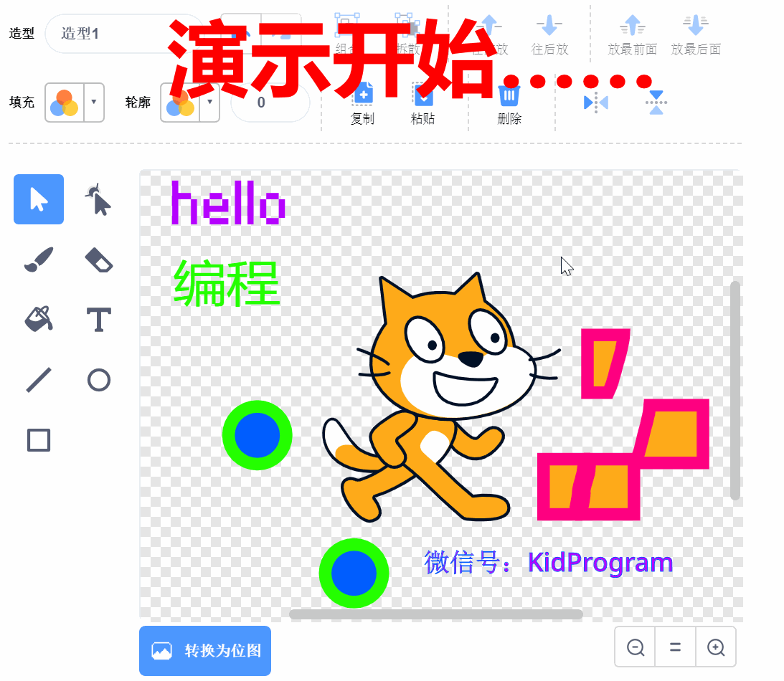
Task: Select the green 编程 text on canvas
Action: point(226,283)
